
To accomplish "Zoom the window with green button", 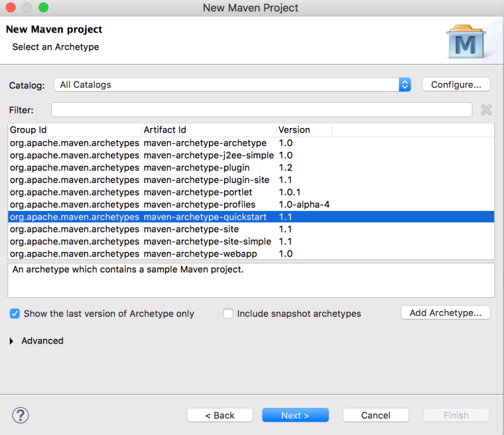I will 43,7.
